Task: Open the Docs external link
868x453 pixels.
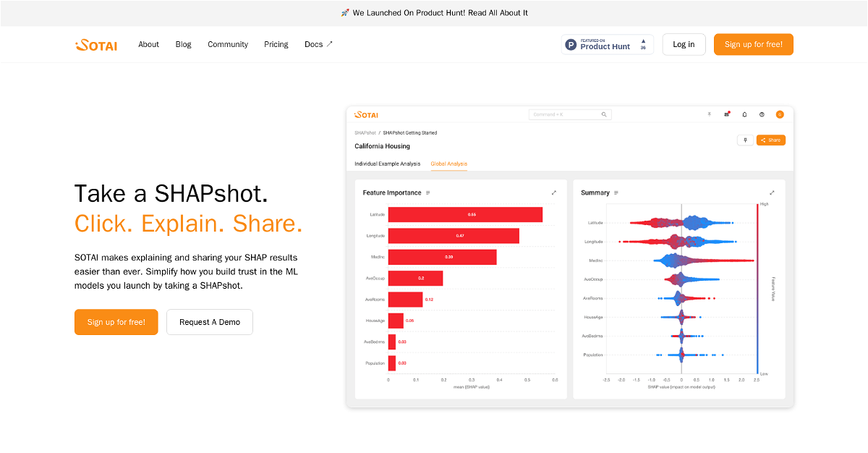Action: point(318,44)
